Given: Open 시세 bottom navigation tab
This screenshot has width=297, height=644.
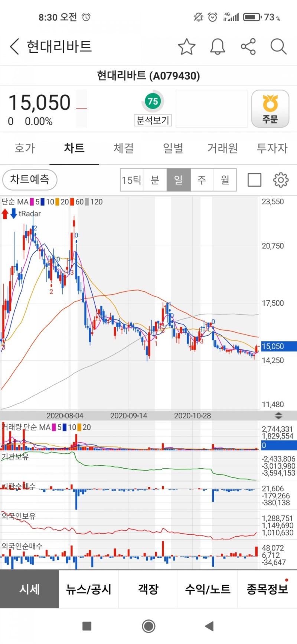Looking at the screenshot, I should pyautogui.click(x=29, y=589).
